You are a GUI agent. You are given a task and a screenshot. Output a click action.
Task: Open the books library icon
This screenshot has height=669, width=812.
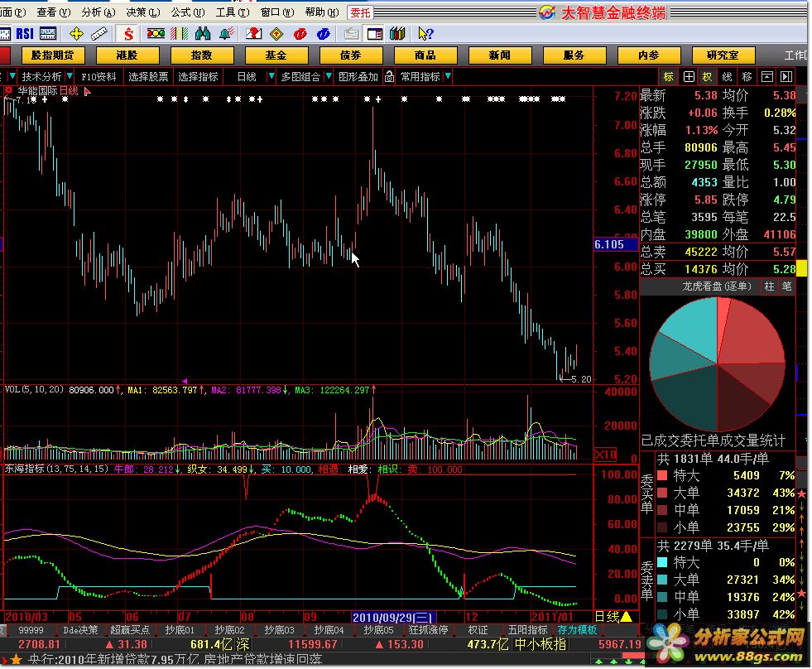click(397, 34)
